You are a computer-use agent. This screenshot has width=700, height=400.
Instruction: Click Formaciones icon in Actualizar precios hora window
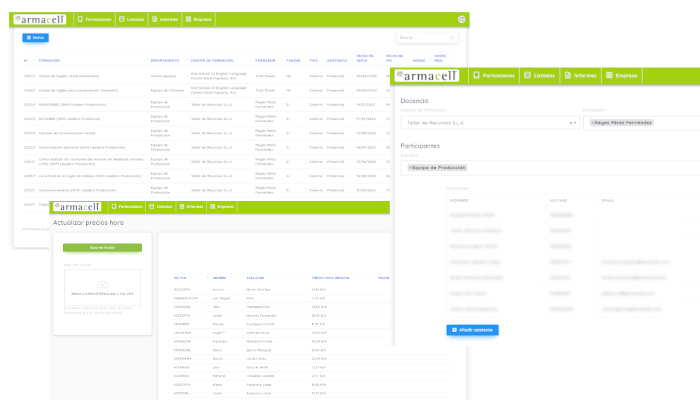(114, 207)
